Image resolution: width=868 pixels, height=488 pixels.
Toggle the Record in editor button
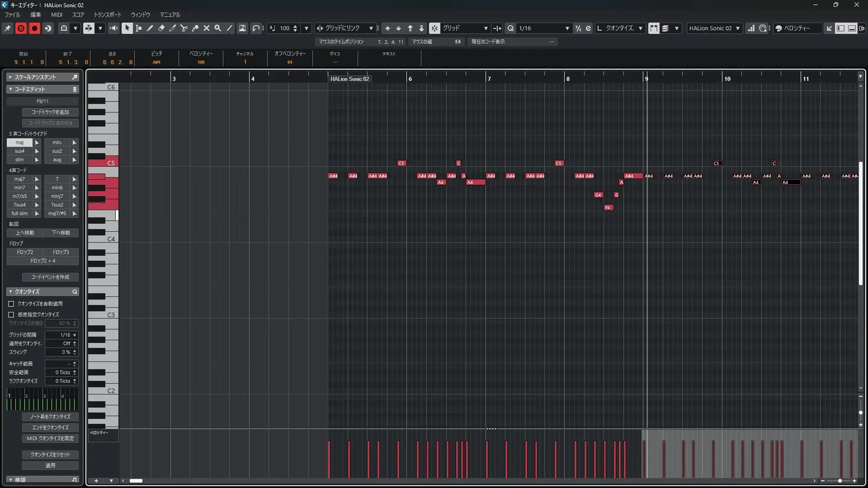pos(34,28)
